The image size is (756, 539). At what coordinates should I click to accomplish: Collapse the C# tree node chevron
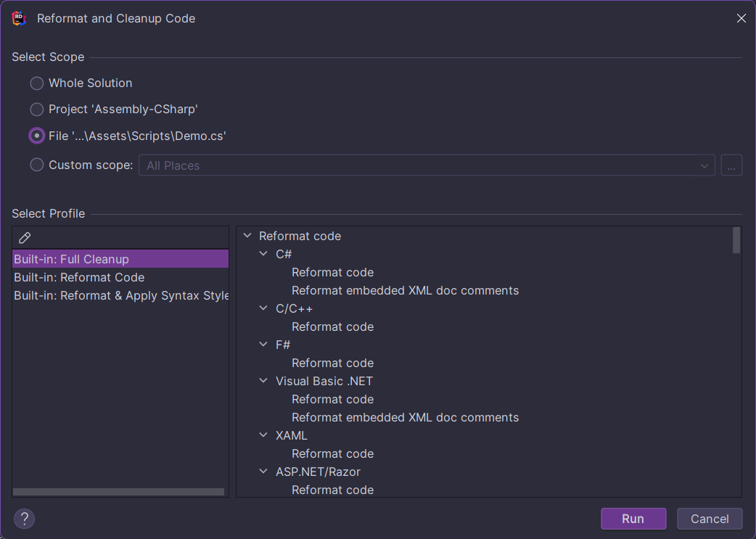point(263,254)
